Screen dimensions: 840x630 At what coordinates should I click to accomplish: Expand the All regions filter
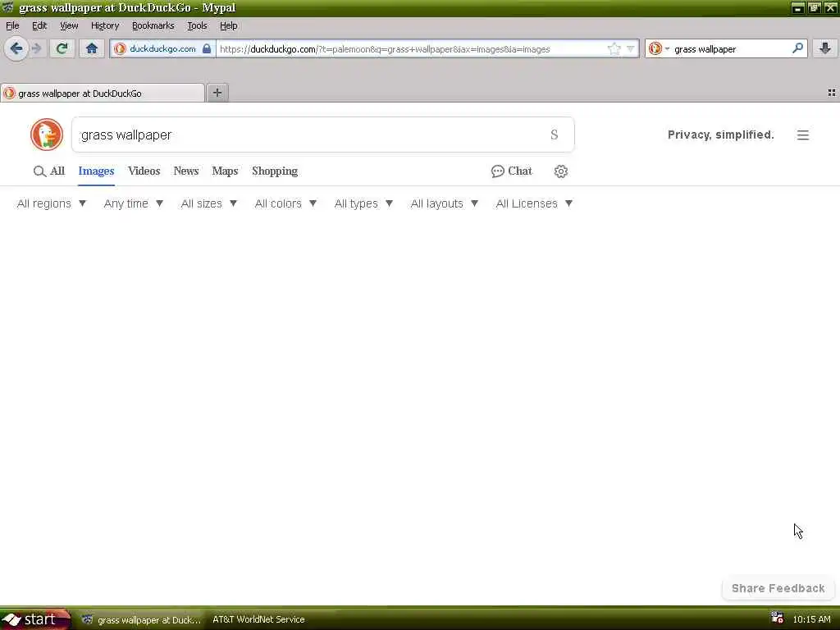point(52,203)
